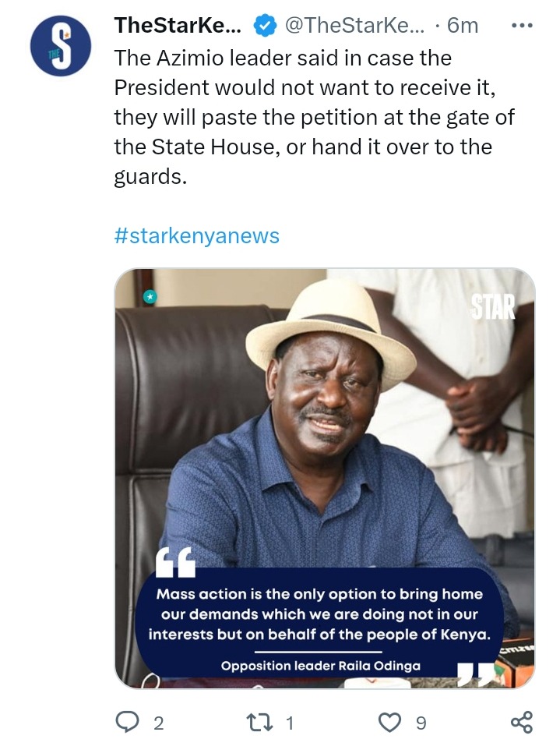Retweet this post using the retweet icon

259,722
